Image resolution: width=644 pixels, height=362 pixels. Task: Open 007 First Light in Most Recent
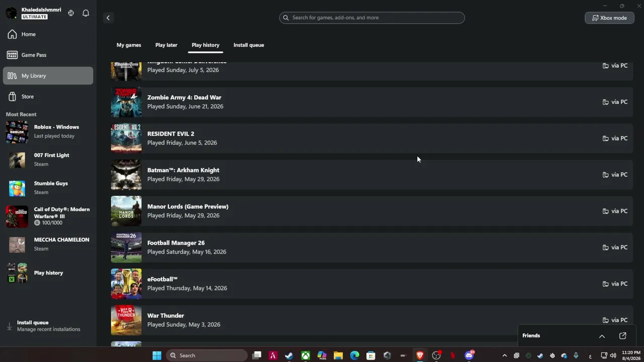click(48, 160)
